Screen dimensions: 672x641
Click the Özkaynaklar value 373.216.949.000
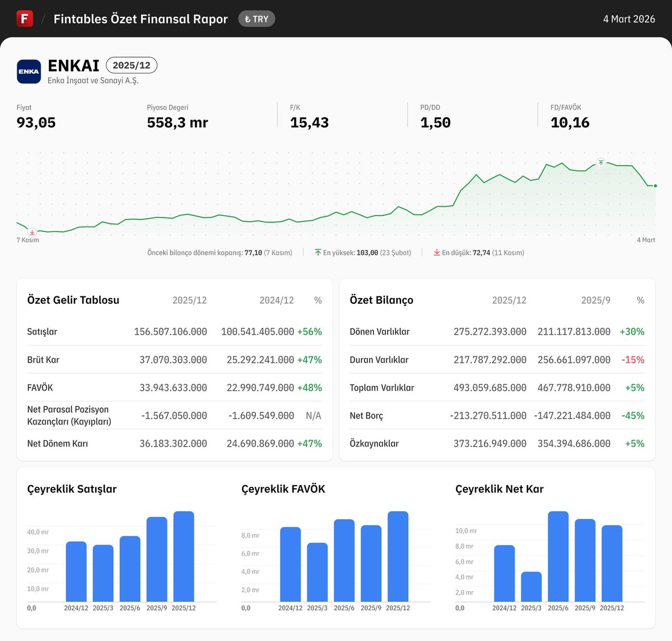(490, 444)
